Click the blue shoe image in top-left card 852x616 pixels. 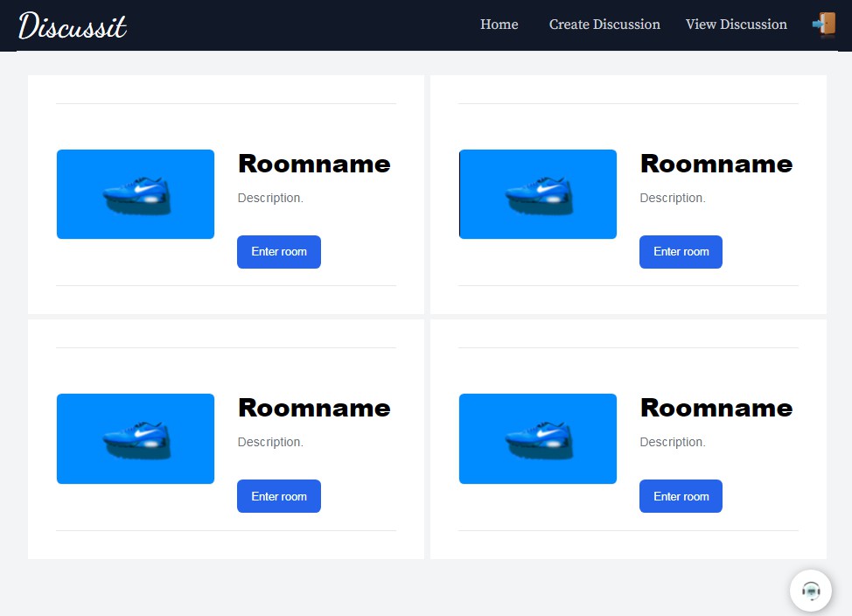tap(135, 193)
